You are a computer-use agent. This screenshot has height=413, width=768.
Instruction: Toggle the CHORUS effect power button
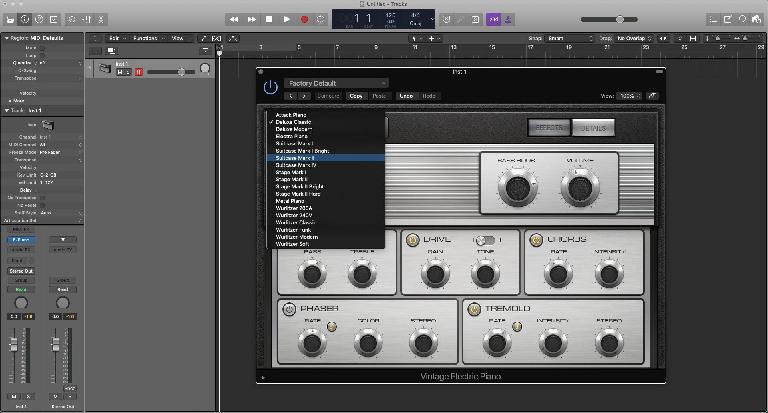(536, 240)
